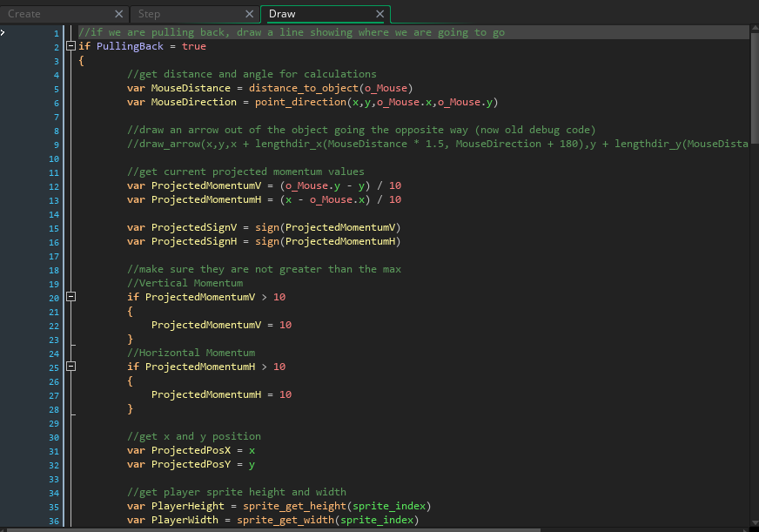Click 'ProjectedSignV' on line 15
Image resolution: width=759 pixels, height=532 pixels.
[x=194, y=227]
